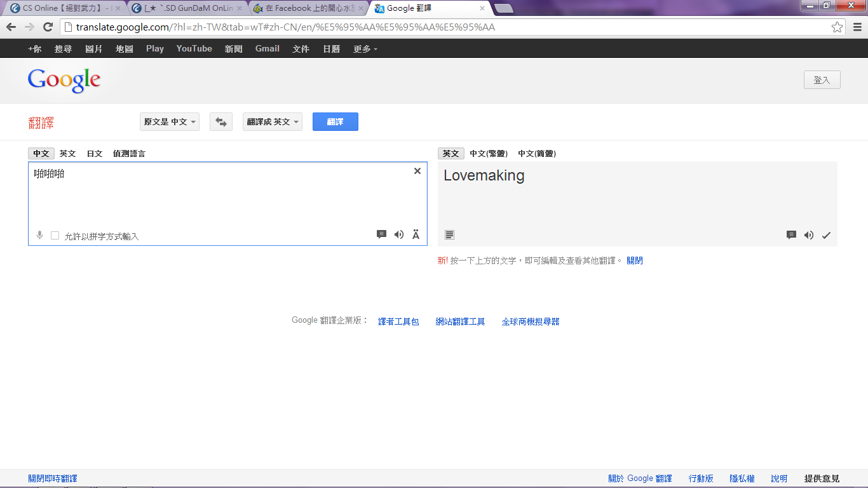Click the 關閉 link beside the tip
This screenshot has height=488, width=868.
(x=635, y=261)
